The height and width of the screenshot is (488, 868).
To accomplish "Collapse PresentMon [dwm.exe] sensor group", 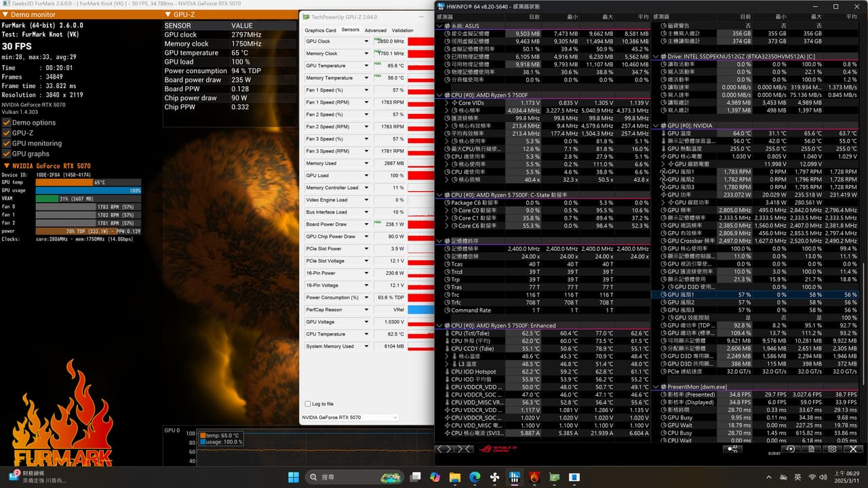I will click(656, 387).
